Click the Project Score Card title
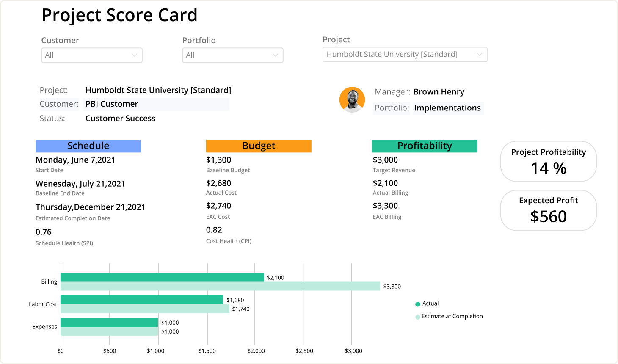The height and width of the screenshot is (364, 618). tap(119, 15)
